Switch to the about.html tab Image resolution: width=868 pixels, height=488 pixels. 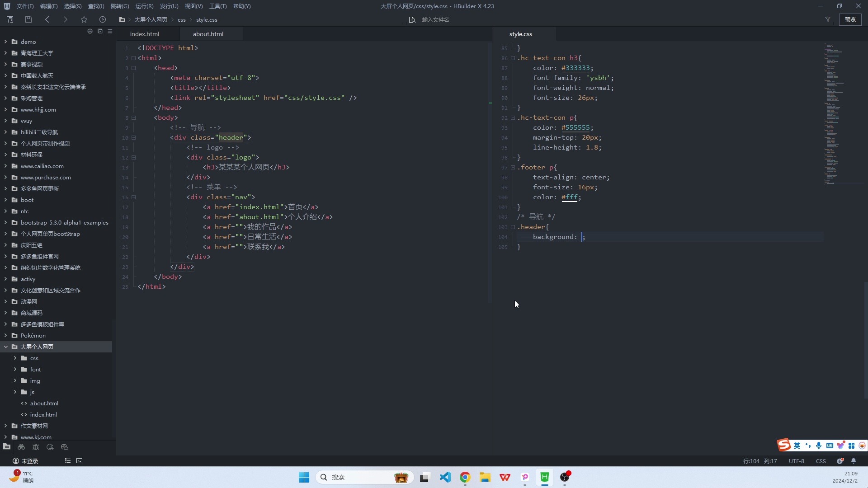coord(208,34)
